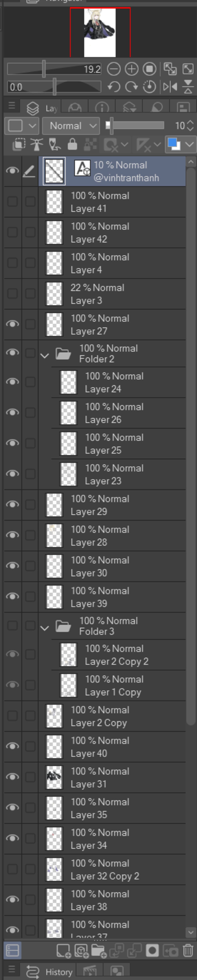Create a new raster layer
This screenshot has height=980, width=197.
click(x=63, y=951)
